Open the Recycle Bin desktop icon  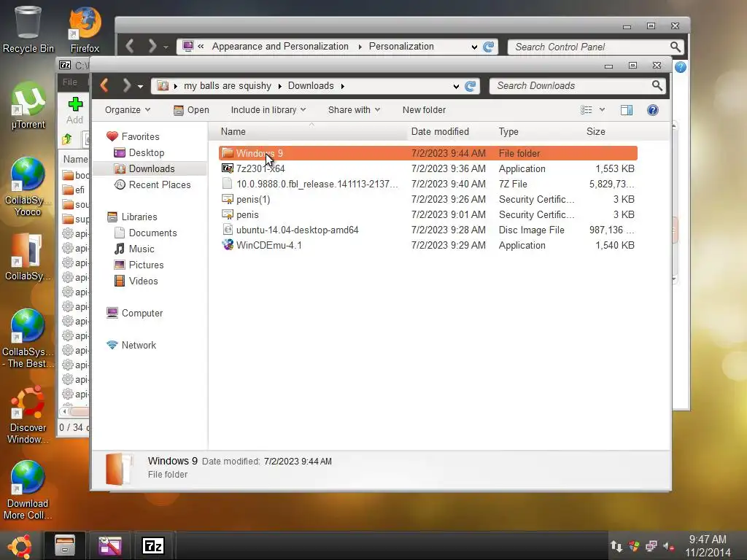pos(28,29)
